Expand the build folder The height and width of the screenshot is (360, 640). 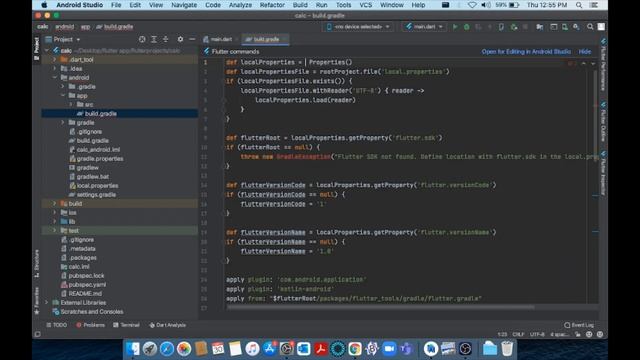(x=55, y=204)
